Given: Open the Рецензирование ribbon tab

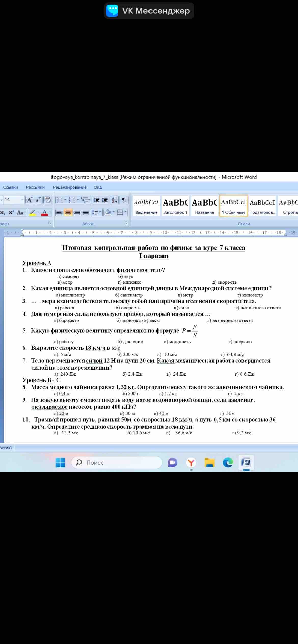Looking at the screenshot, I should pos(70,187).
